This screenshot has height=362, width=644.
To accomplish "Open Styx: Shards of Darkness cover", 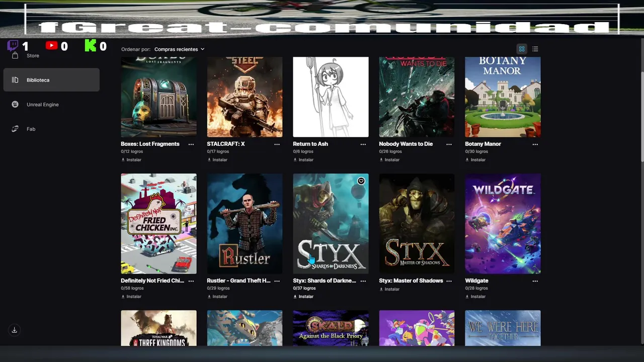I will pyautogui.click(x=331, y=224).
